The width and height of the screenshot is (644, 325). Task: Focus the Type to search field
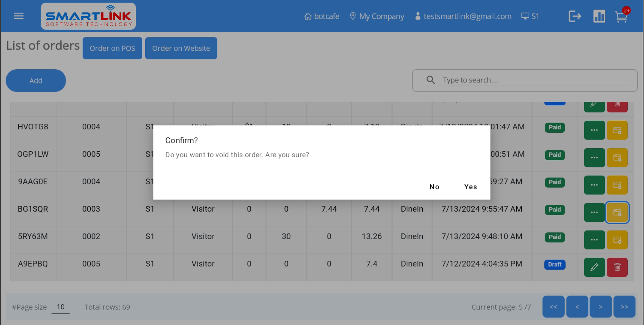coord(534,80)
